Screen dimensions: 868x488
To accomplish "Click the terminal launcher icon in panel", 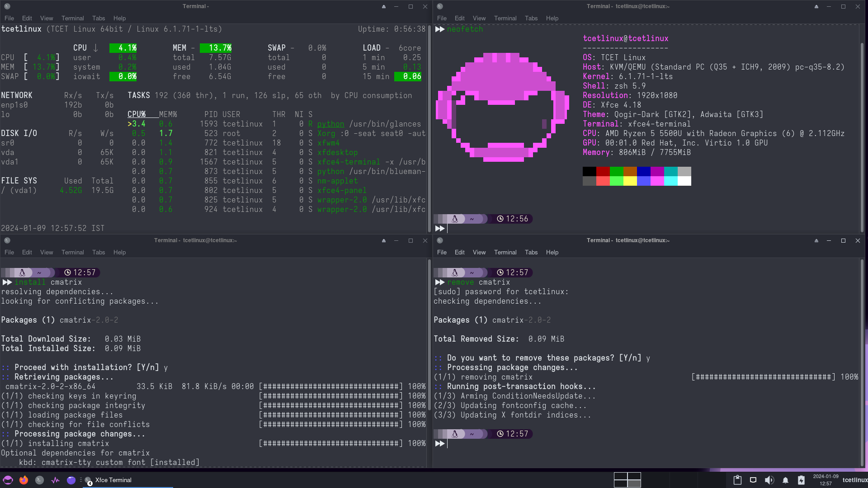I will tap(39, 480).
